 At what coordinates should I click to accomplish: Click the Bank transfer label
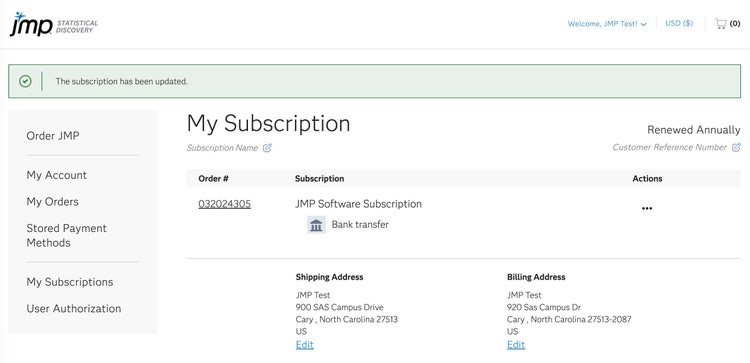360,224
